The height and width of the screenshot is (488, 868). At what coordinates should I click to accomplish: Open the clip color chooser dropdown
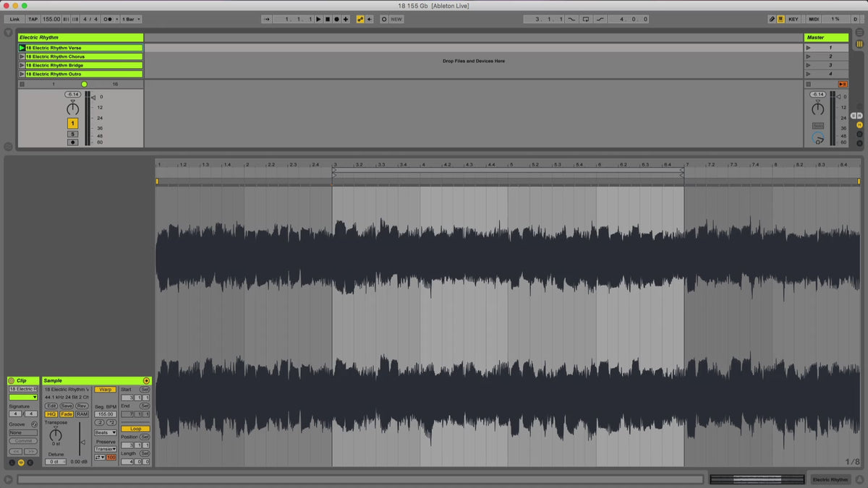coord(22,397)
